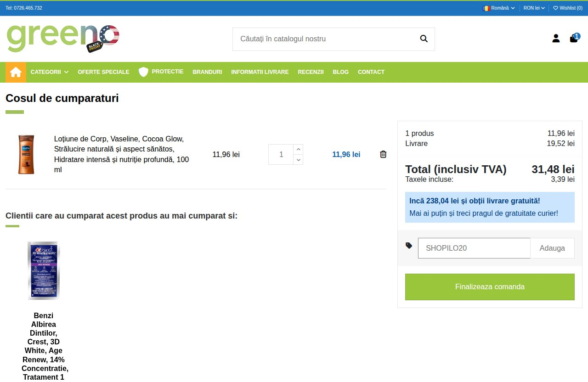This screenshot has height=382, width=588.
Task: Expand the Categorii menu
Action: pos(50,72)
